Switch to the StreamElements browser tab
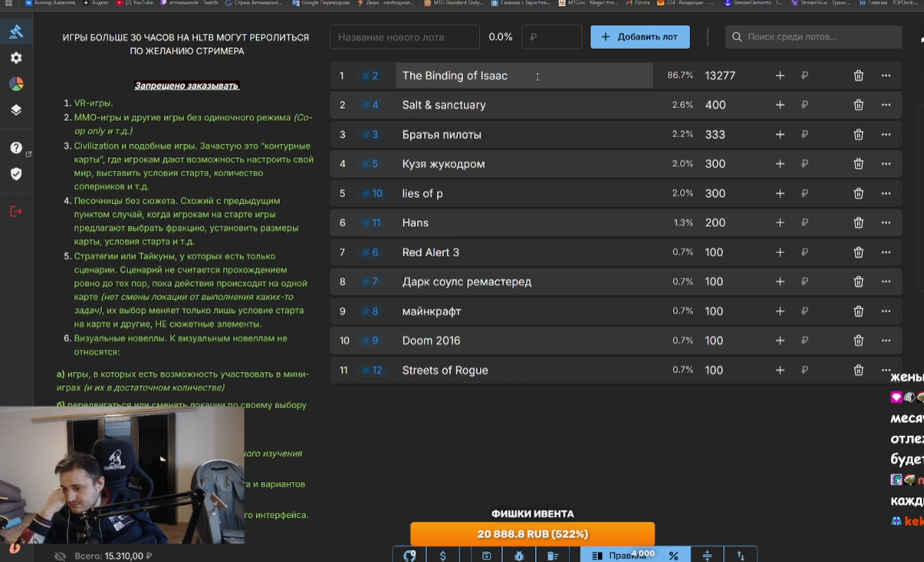Image resolution: width=924 pixels, height=562 pixels. pos(754,3)
